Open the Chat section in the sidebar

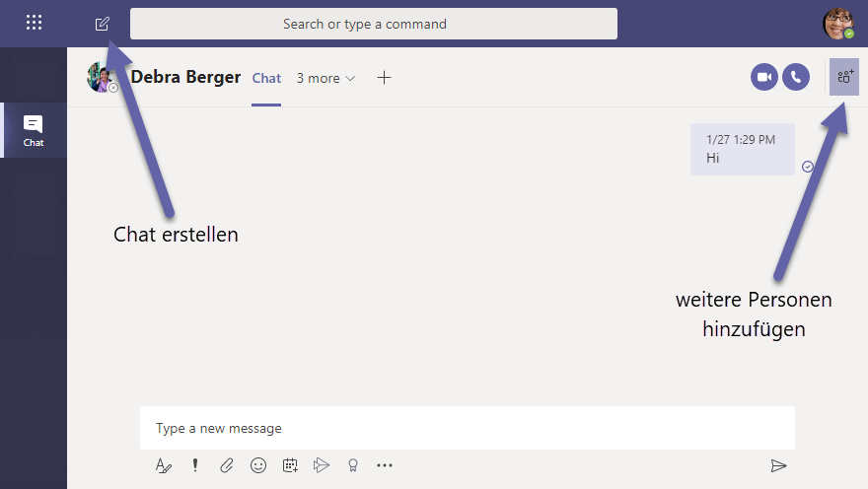pos(34,130)
